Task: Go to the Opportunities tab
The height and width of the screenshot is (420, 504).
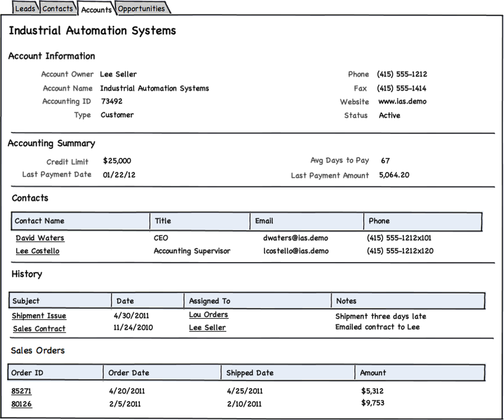Action: point(141,8)
